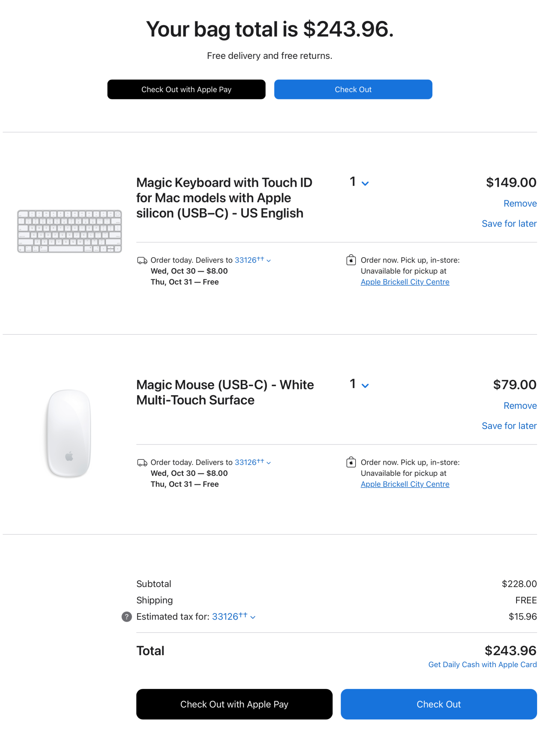
Task: Save the Magic Mouse for later
Action: (x=509, y=426)
